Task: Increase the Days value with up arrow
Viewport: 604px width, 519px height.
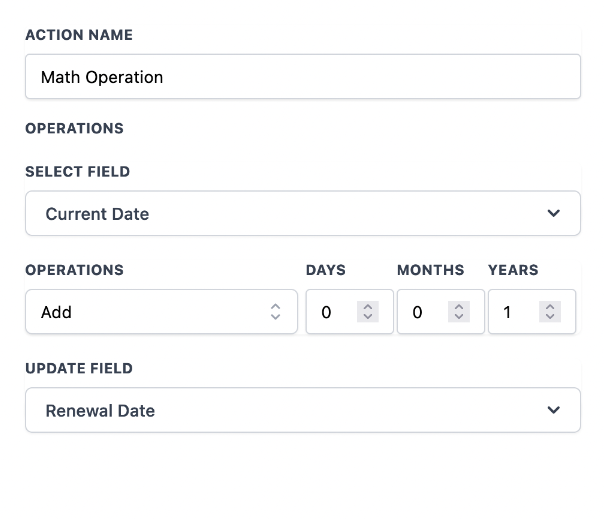Action: point(368,307)
